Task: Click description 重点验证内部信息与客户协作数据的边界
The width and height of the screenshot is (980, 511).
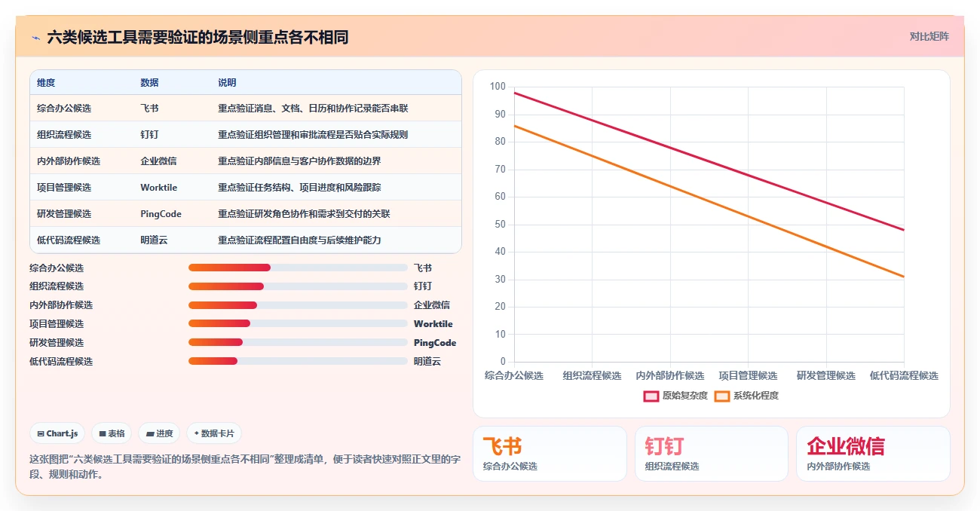Action: coord(299,161)
